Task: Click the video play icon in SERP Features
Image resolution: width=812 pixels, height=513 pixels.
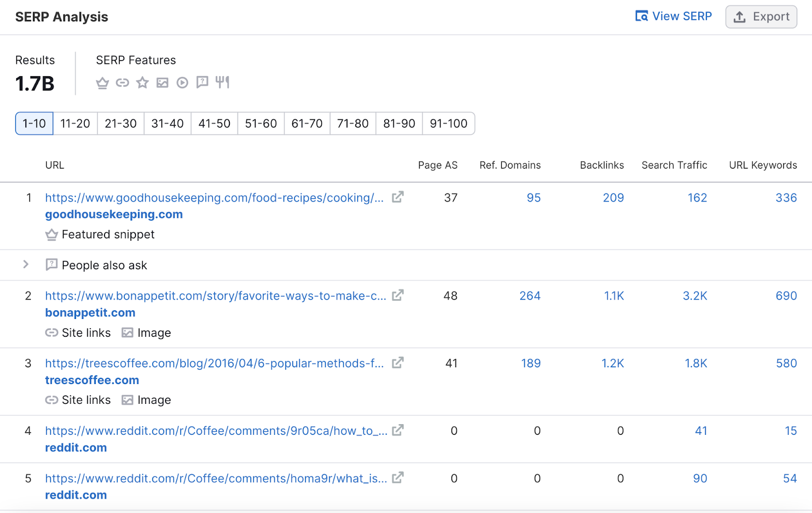Action: click(182, 83)
